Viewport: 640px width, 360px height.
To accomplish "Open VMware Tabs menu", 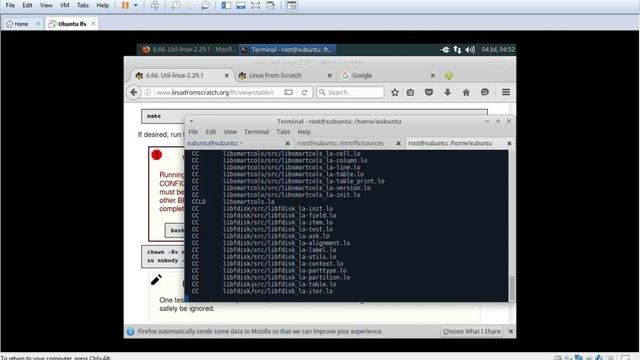I will 83,5.
